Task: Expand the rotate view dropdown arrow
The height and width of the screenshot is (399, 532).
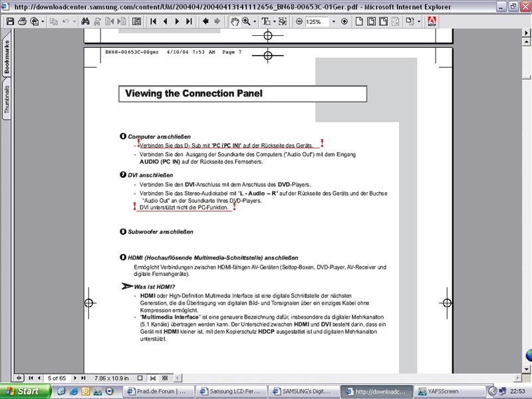Action: click(x=418, y=21)
